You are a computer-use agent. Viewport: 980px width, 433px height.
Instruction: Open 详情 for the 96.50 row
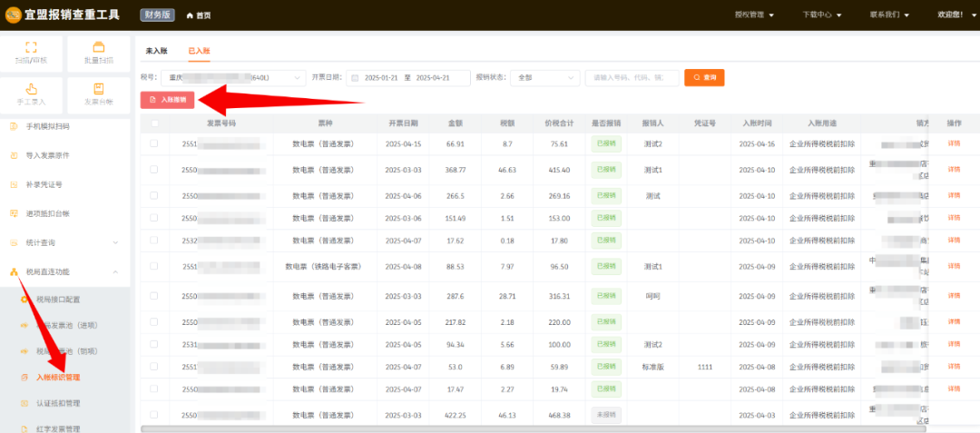(x=954, y=266)
